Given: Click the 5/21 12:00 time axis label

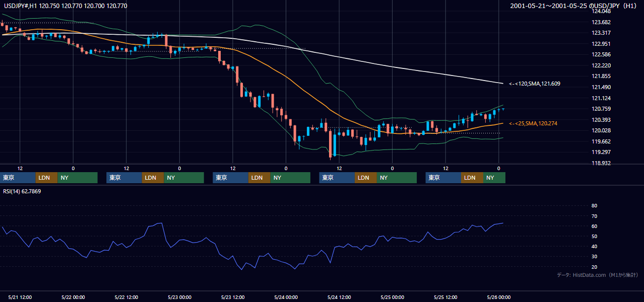Looking at the screenshot, I should click(x=20, y=297).
